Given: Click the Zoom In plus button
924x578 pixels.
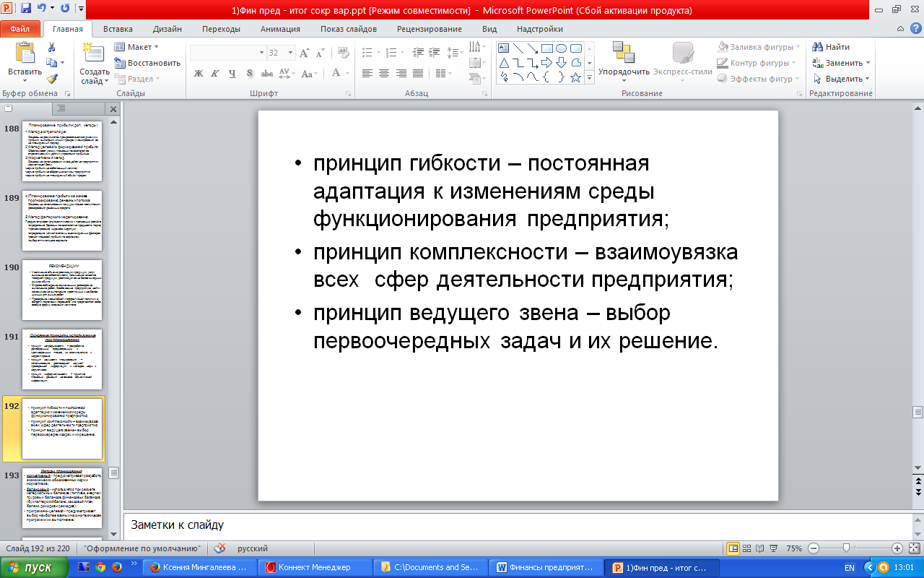Looking at the screenshot, I should [897, 548].
